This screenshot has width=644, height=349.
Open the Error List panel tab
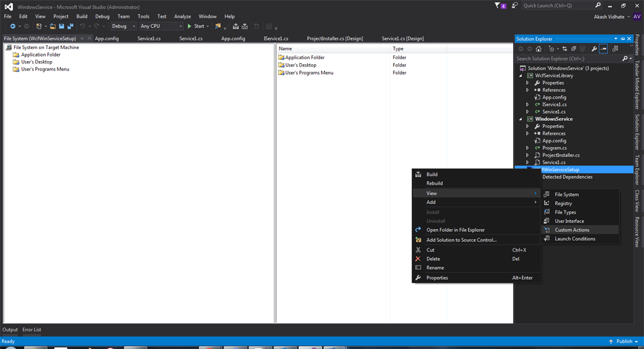31,330
